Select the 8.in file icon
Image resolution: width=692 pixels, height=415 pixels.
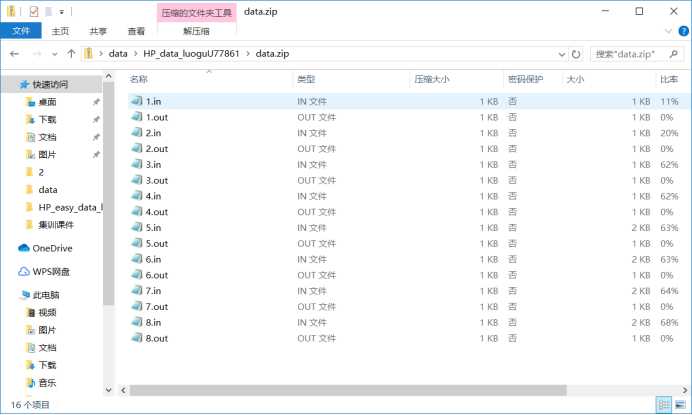[137, 322]
